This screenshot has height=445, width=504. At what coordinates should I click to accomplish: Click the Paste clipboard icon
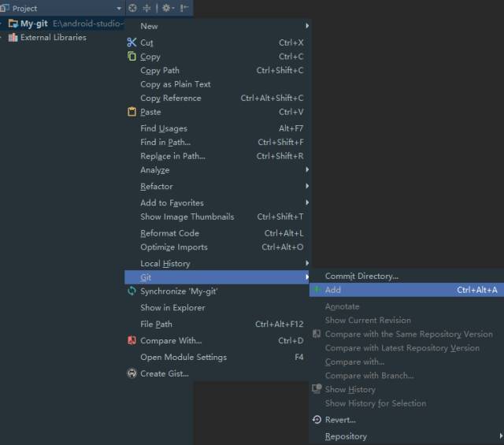point(132,112)
